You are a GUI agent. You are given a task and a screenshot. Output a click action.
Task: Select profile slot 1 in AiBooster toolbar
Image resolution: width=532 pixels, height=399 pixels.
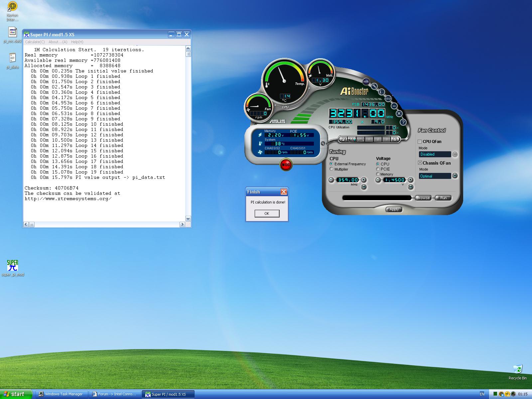369,139
